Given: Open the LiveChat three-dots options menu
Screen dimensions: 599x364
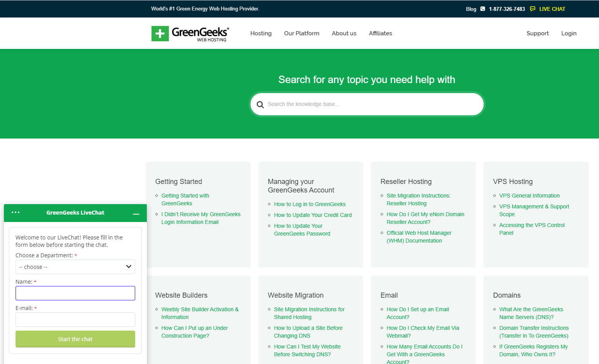Looking at the screenshot, I should pos(16,212).
